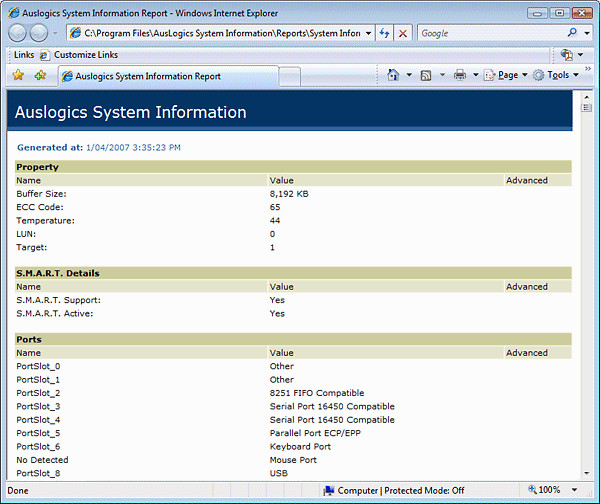Click the Auslogics System Information page title
This screenshot has height=504, width=600.
[x=130, y=113]
